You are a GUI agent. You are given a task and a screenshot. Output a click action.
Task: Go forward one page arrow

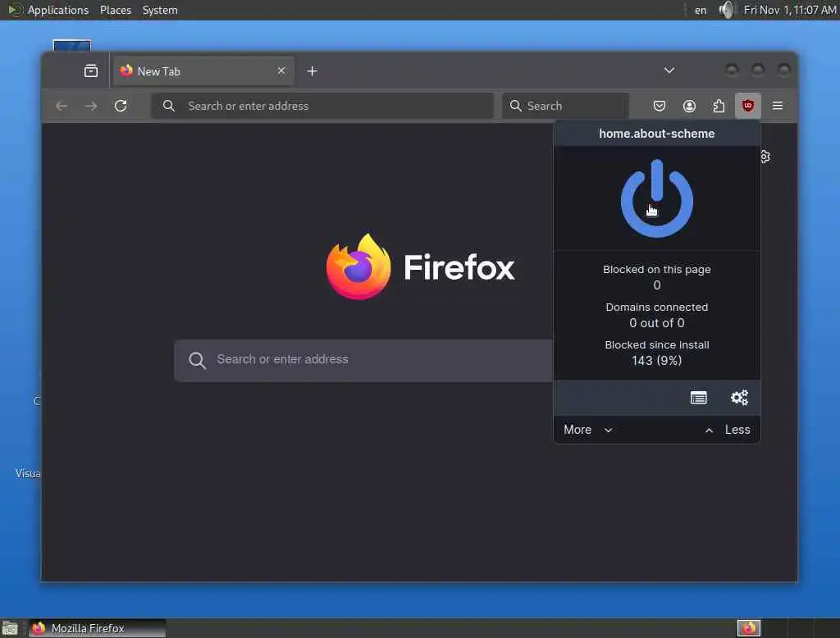point(91,106)
